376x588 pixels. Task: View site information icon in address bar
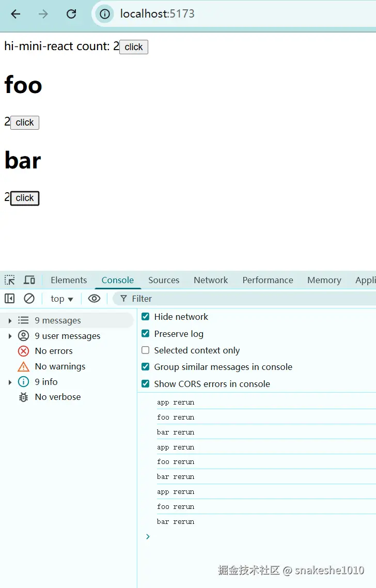[x=105, y=14]
